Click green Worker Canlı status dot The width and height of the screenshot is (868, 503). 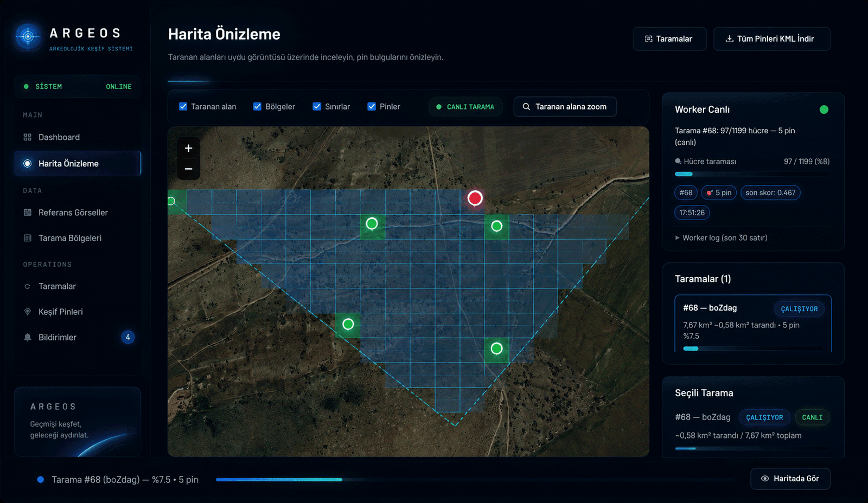(x=824, y=109)
